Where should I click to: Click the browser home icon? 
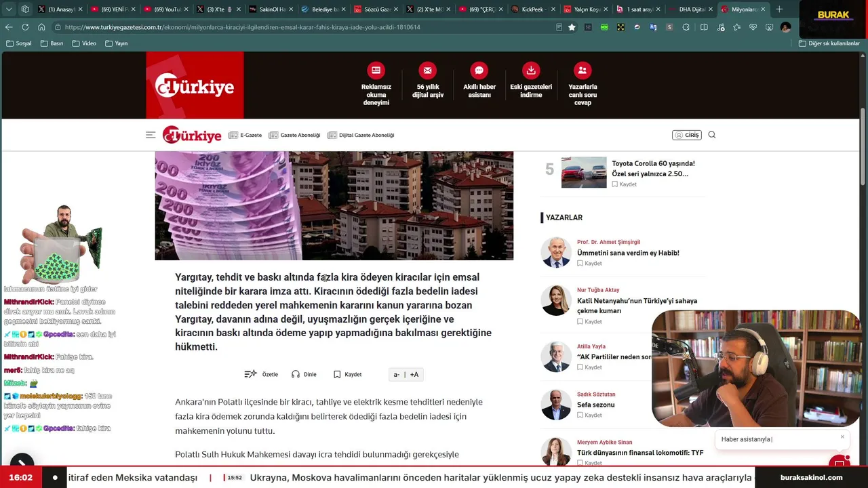[x=41, y=27]
